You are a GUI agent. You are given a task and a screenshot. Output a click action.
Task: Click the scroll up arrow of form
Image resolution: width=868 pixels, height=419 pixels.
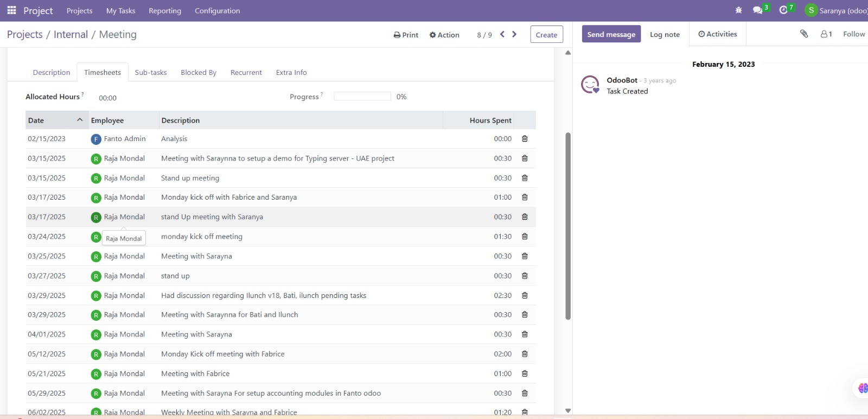click(x=568, y=53)
